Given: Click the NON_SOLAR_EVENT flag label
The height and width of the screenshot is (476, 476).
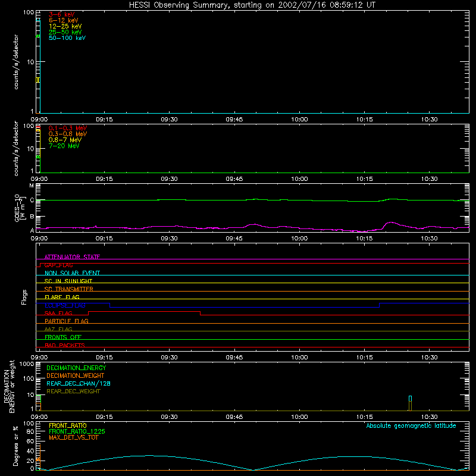Looking at the screenshot, I should click(72, 273).
